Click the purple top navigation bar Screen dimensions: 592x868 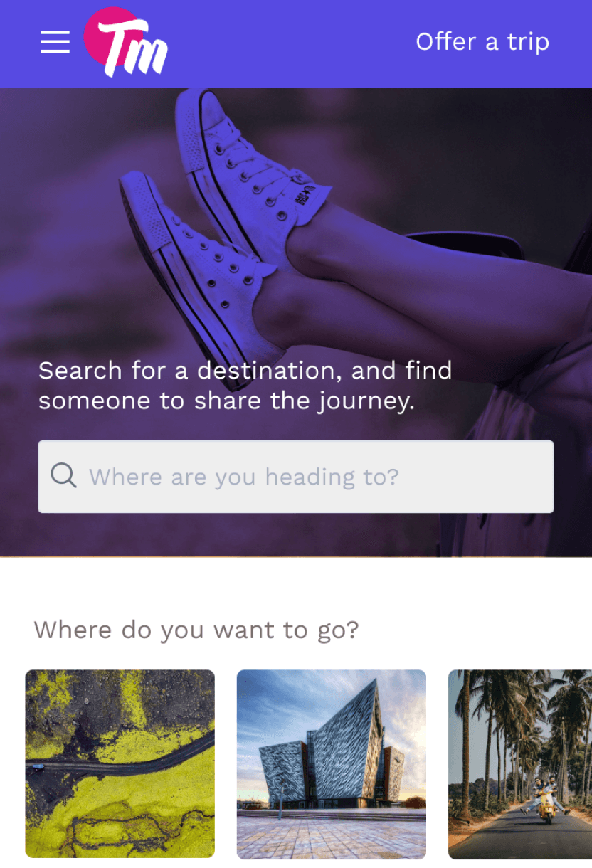tap(296, 43)
